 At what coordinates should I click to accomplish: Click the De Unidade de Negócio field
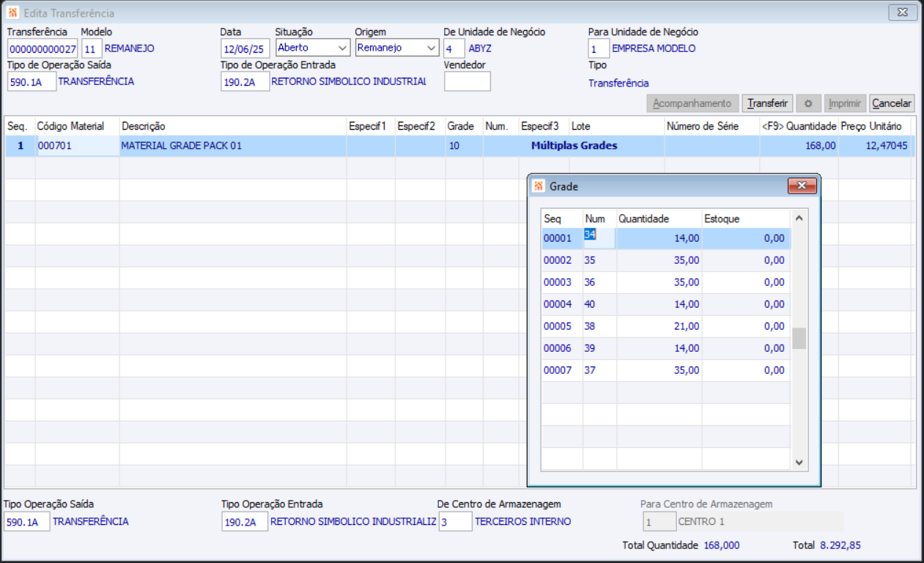point(454,49)
